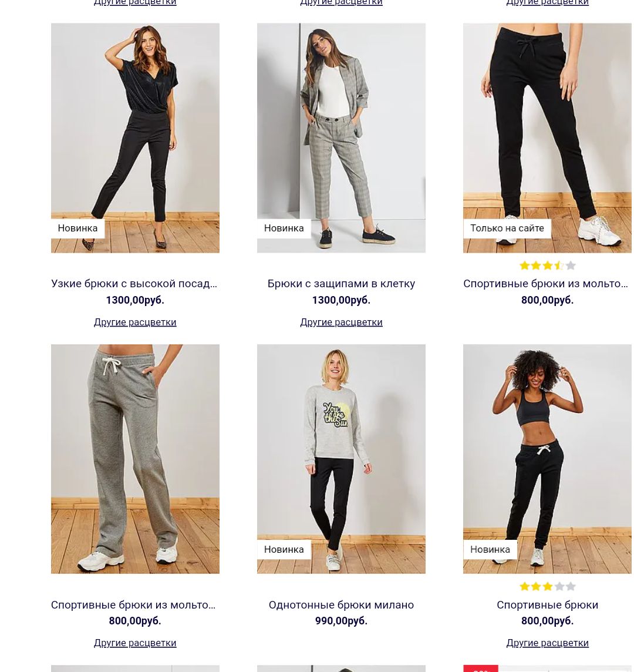Click Другие расцветки under Брюки с защипами
The image size is (634, 672).
[x=341, y=322]
